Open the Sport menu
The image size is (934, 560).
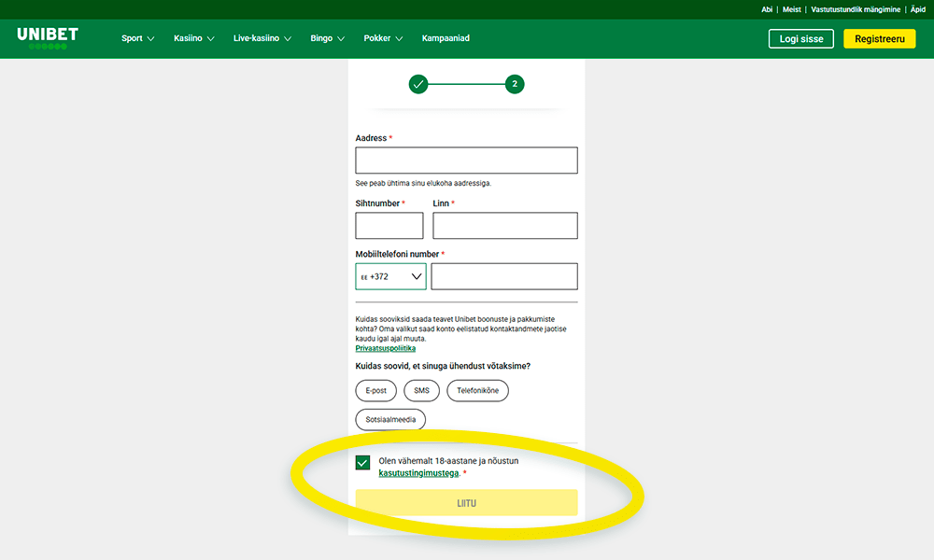137,38
